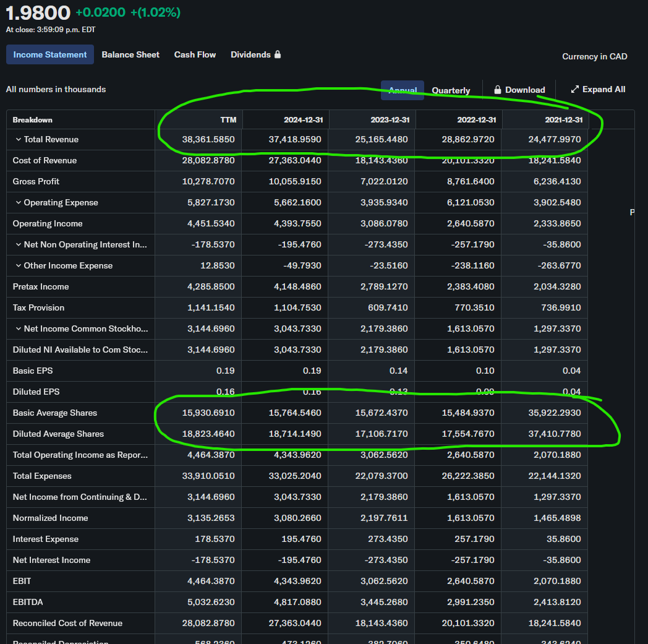Select the Tax Provision row label

click(x=38, y=307)
